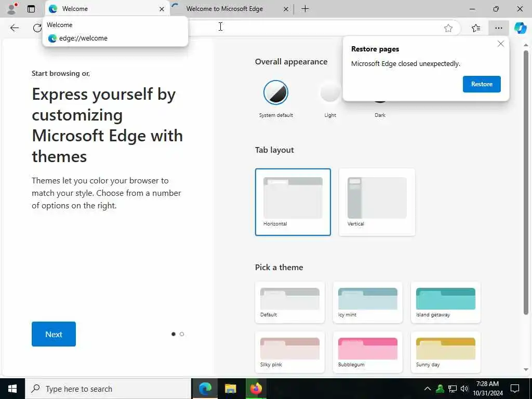This screenshot has height=399, width=532.
Task: Open a new tab with plus icon
Action: pos(305,9)
